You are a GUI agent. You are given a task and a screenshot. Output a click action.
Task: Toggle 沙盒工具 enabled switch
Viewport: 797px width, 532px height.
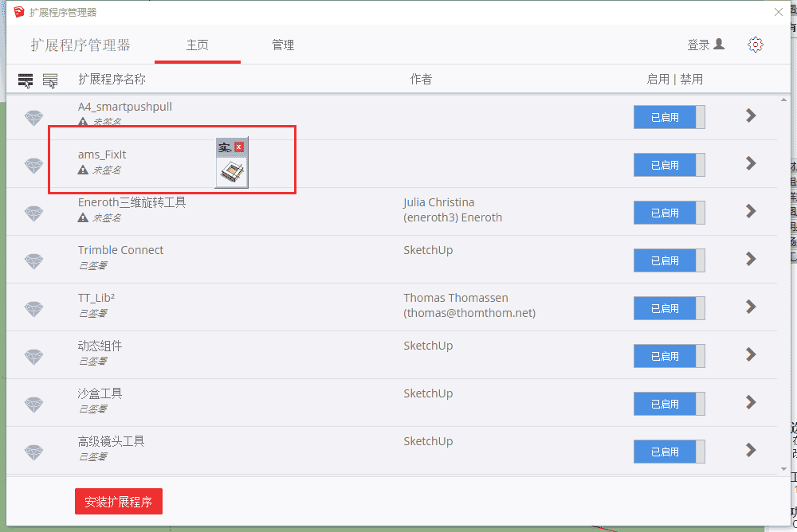[x=669, y=404]
